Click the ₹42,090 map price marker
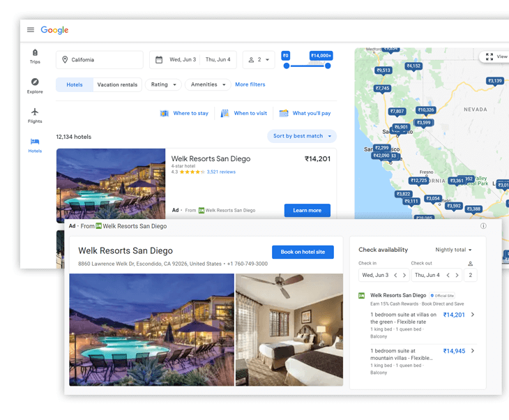509x420 pixels. click(x=381, y=156)
